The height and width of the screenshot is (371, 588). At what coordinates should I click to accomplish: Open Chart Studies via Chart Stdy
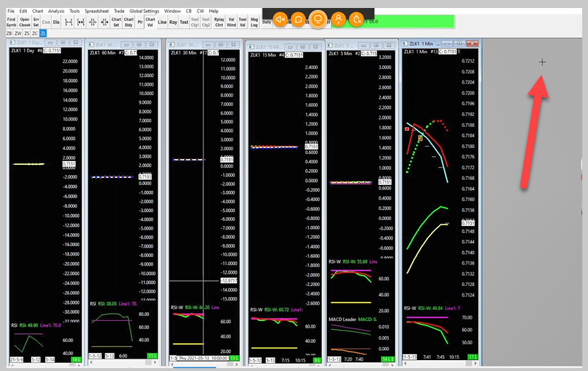tap(128, 22)
